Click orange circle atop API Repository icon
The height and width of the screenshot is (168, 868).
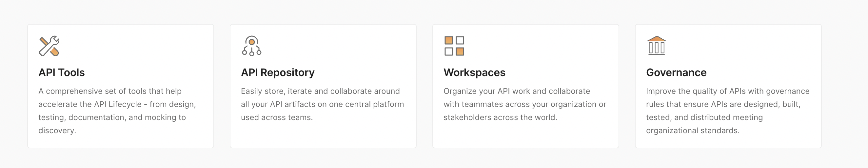[x=251, y=42]
